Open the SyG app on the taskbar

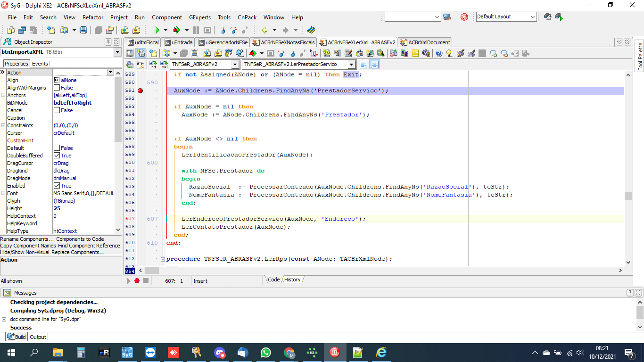(127, 353)
